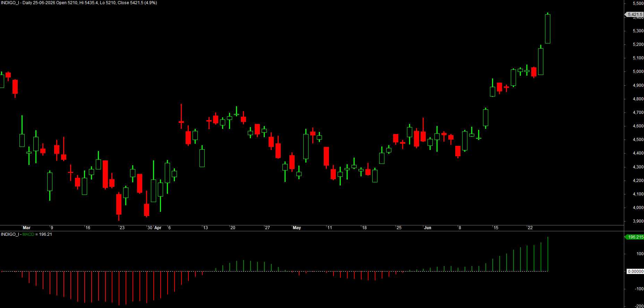The height and width of the screenshot is (308, 644).
Task: Click the 5,200 price level on the axis
Action: coord(638,44)
